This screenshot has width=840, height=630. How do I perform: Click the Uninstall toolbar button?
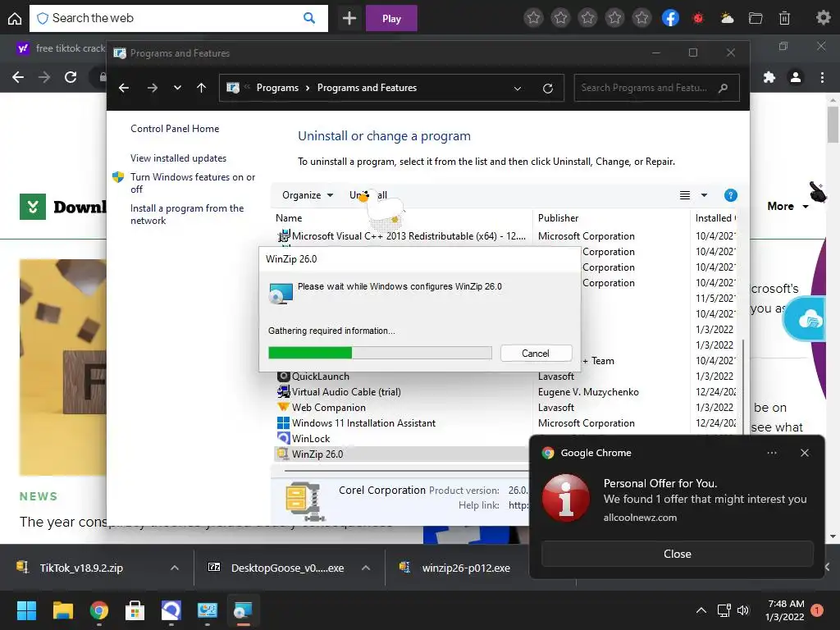[368, 195]
